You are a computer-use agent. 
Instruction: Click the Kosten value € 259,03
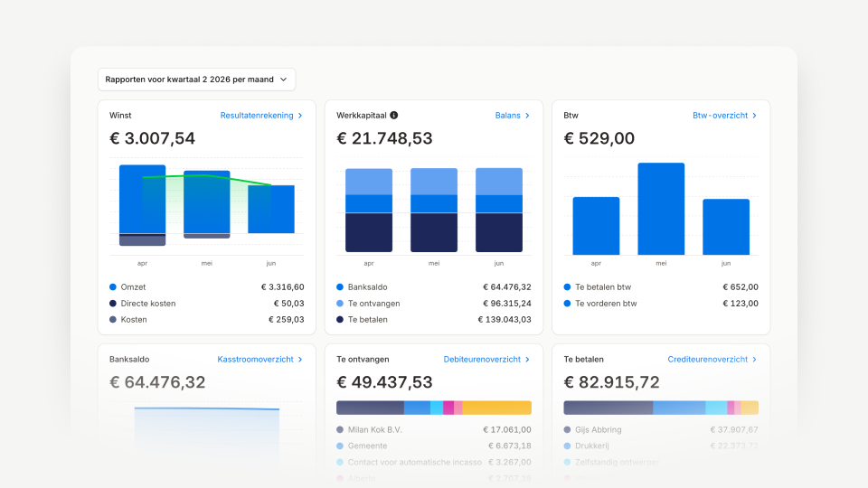[x=287, y=319]
